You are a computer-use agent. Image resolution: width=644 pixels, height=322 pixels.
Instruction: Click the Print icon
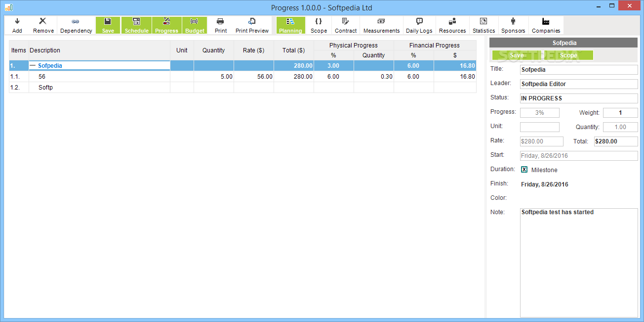[221, 25]
